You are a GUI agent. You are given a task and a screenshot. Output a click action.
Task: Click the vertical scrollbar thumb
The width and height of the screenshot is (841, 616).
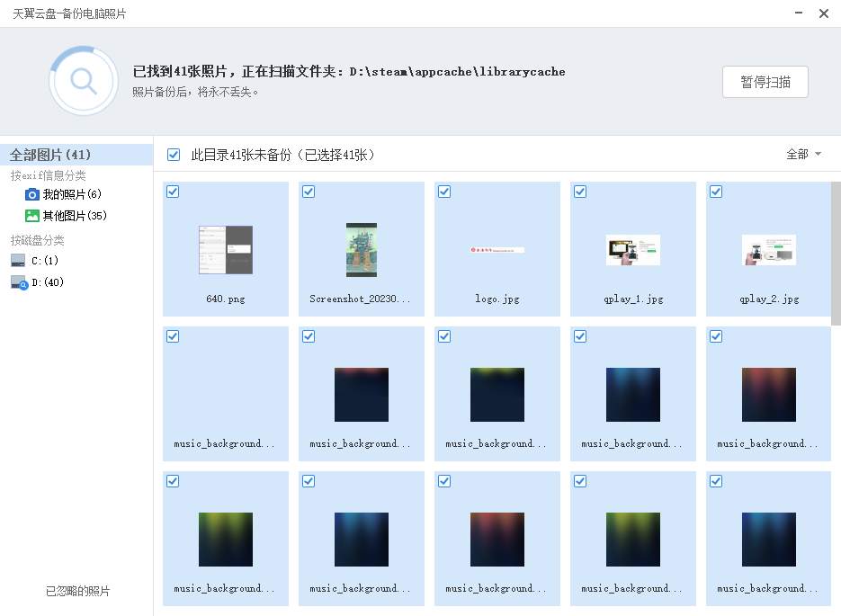[836, 253]
